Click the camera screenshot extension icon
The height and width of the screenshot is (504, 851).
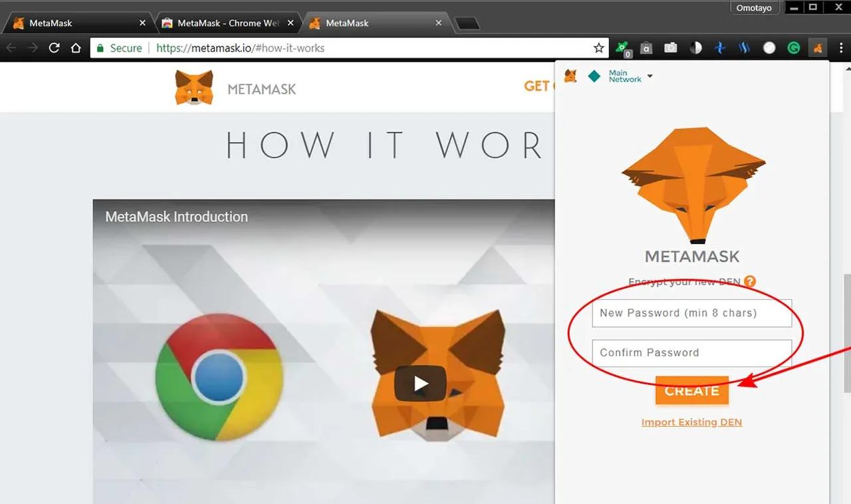coord(671,48)
